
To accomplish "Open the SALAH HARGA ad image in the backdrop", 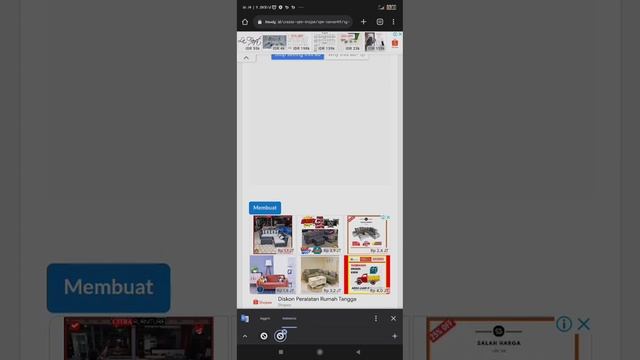I will [x=502, y=339].
